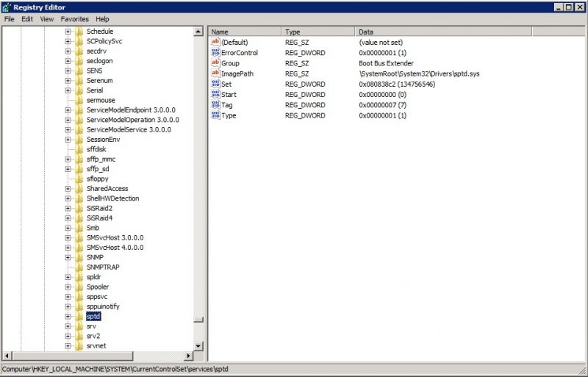Select the ShellHWDetection key
Image resolution: width=588 pixels, height=377 pixels.
[112, 198]
